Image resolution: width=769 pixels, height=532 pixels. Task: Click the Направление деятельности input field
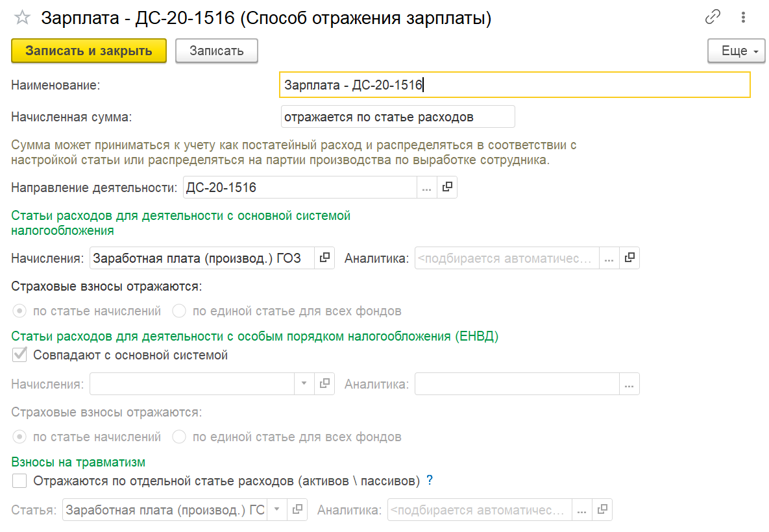pyautogui.click(x=300, y=187)
